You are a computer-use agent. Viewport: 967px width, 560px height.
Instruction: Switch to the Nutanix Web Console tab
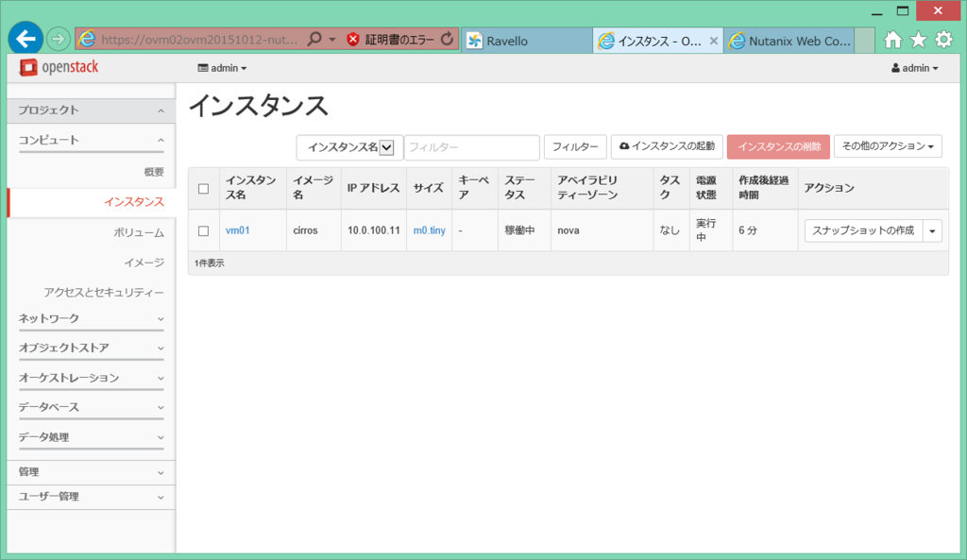pos(789,41)
